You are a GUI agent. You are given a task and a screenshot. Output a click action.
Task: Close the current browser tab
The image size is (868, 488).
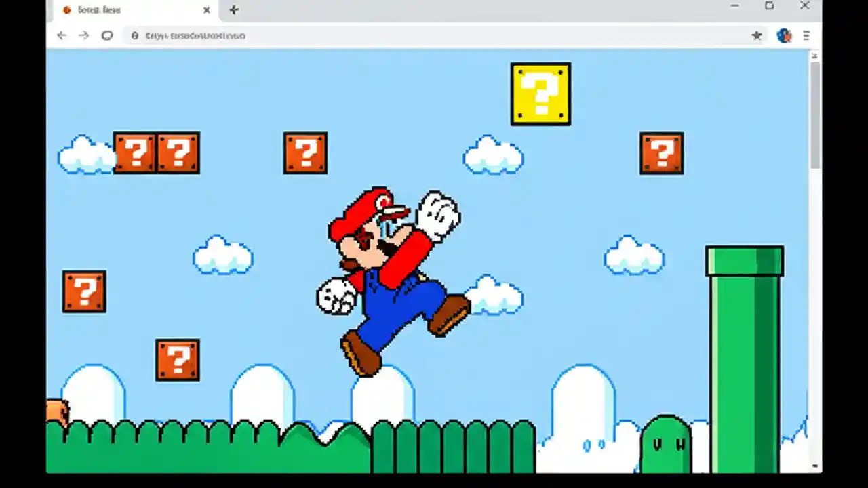pyautogui.click(x=206, y=9)
